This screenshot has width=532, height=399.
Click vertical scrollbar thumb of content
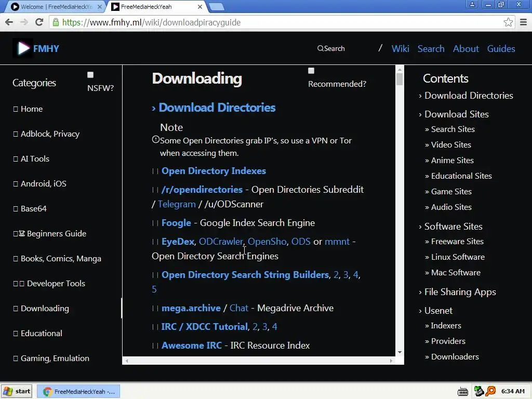click(x=400, y=79)
